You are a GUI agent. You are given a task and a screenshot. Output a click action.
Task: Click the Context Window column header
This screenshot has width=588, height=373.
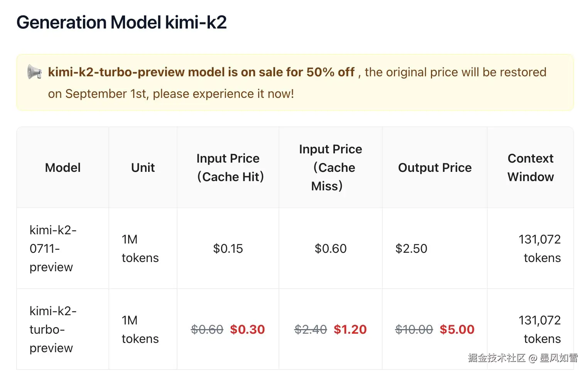point(530,168)
